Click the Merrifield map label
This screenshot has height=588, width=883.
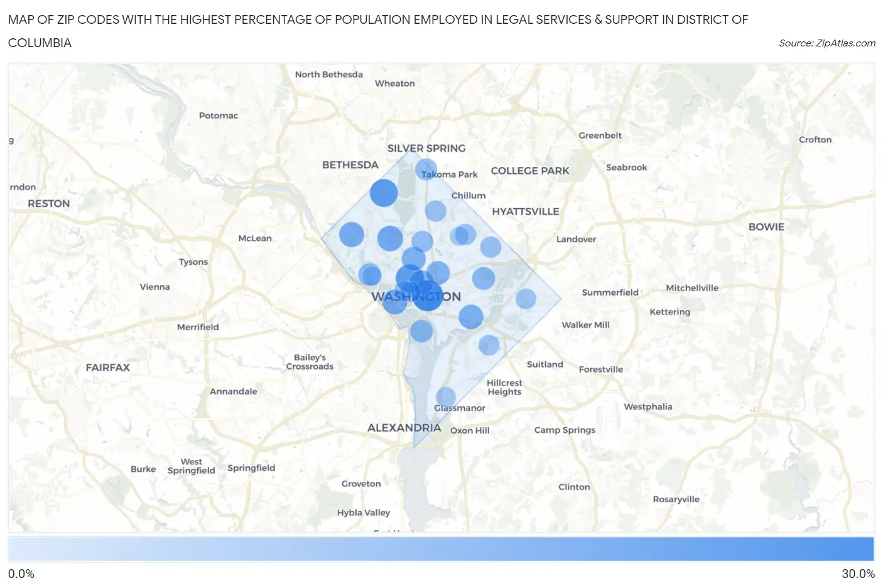198,327
